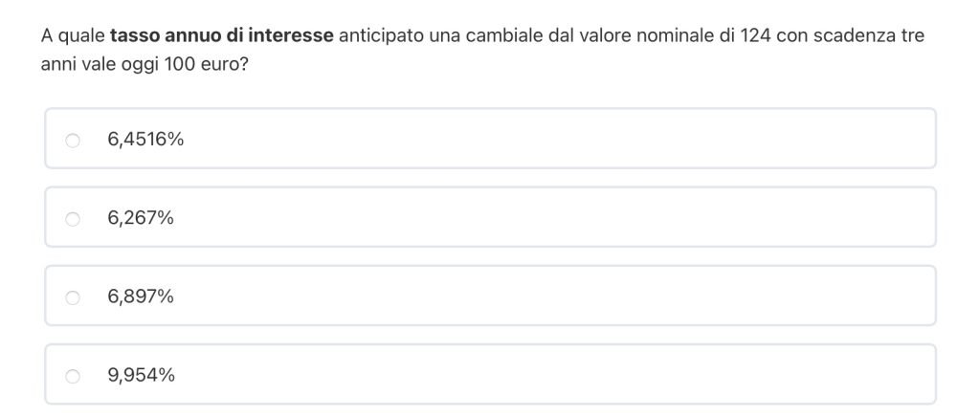Mark the 9,954% radio button
The width and height of the screenshot is (980, 417).
coord(73,376)
